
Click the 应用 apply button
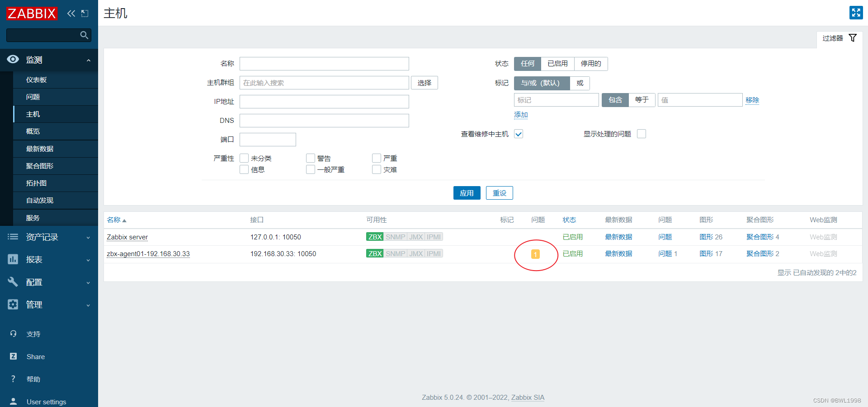pyautogui.click(x=467, y=193)
